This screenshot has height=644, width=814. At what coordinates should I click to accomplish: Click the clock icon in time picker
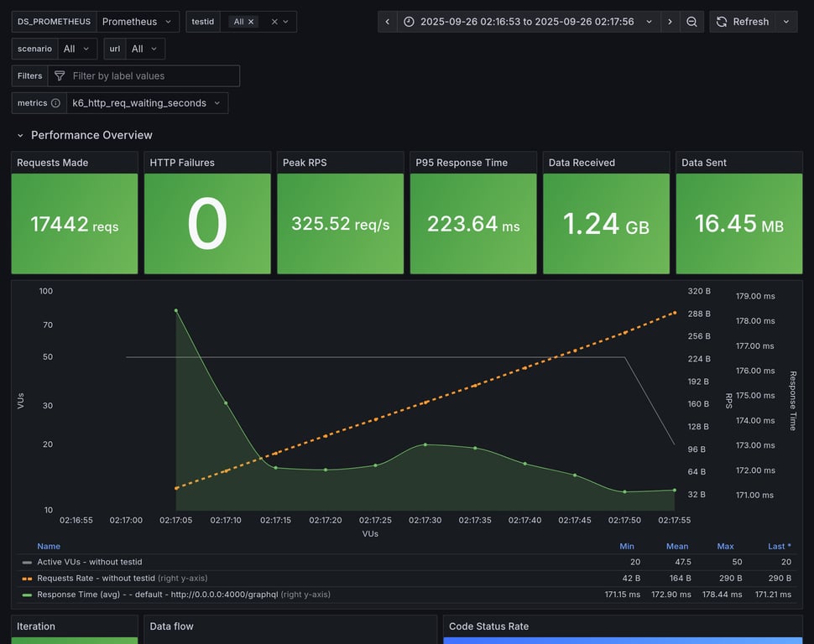(409, 22)
